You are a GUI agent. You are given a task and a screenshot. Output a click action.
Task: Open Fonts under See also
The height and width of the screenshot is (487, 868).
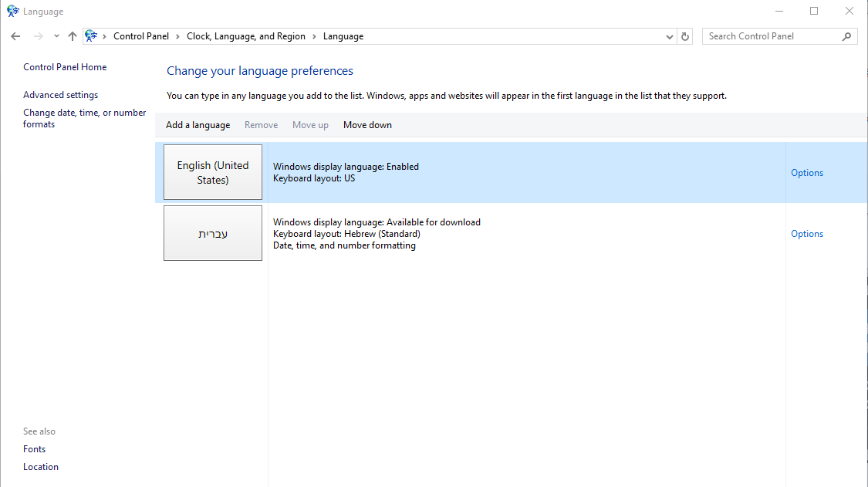[x=34, y=449]
